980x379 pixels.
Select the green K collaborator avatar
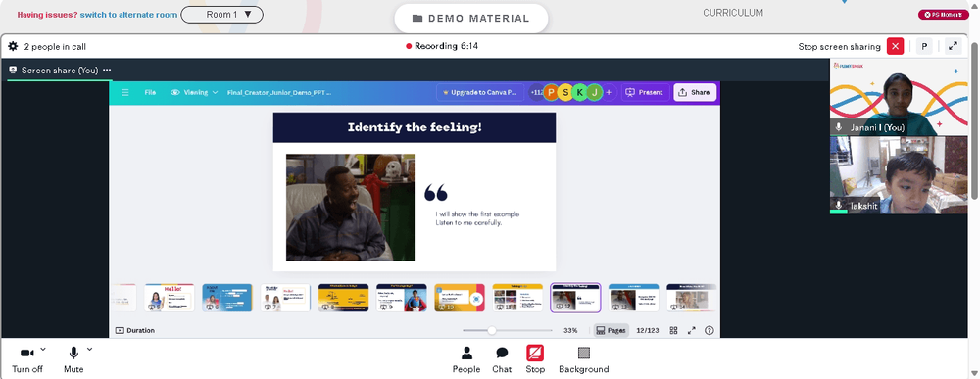click(x=580, y=92)
